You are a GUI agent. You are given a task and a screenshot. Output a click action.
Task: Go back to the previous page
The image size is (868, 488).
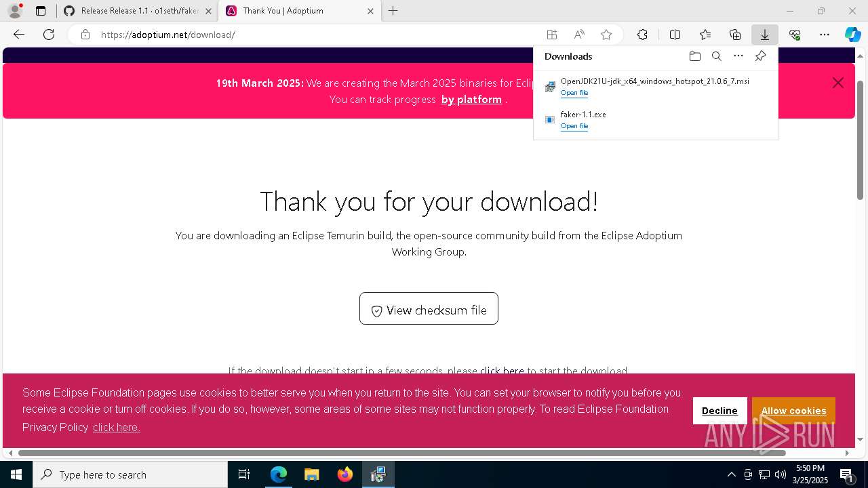click(19, 35)
